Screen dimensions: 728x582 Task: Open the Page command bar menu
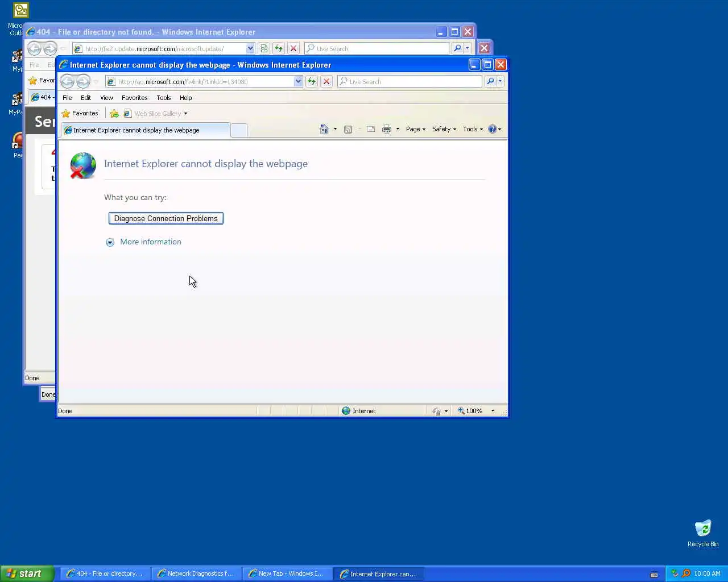pos(416,129)
